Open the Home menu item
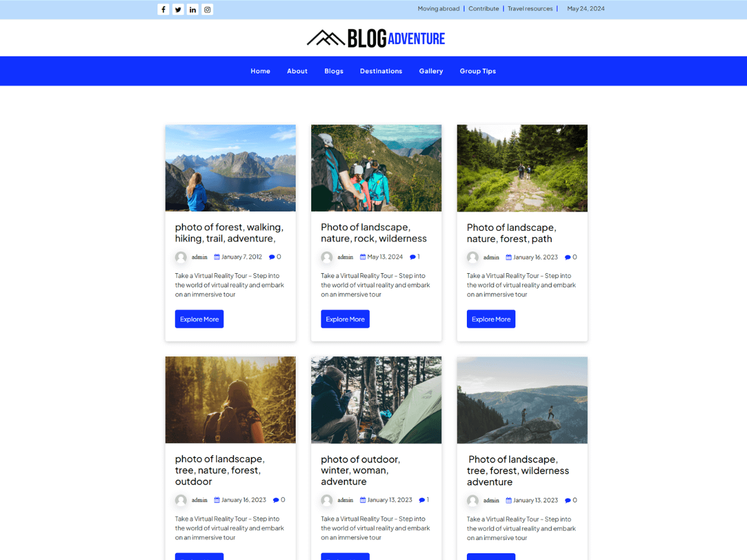The height and width of the screenshot is (560, 747). (260, 71)
